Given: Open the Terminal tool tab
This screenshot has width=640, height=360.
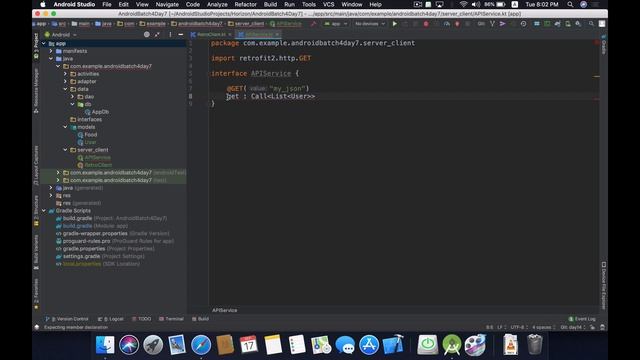Looking at the screenshot, I should click(x=171, y=319).
